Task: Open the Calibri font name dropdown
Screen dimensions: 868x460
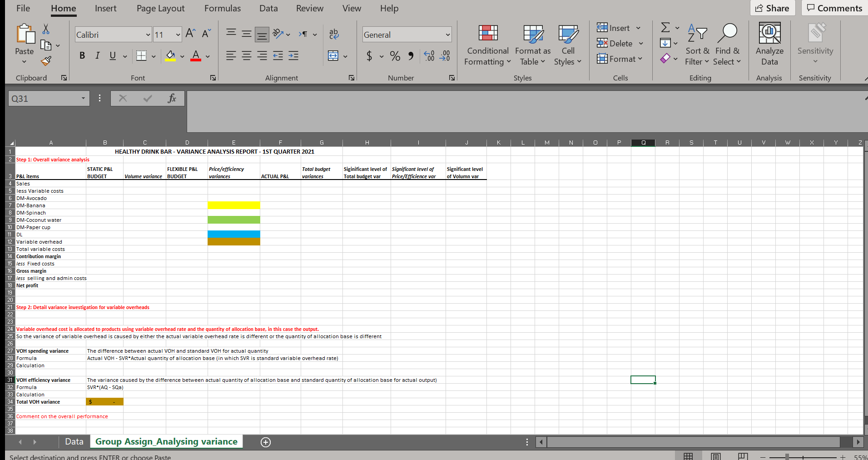Action: point(148,35)
